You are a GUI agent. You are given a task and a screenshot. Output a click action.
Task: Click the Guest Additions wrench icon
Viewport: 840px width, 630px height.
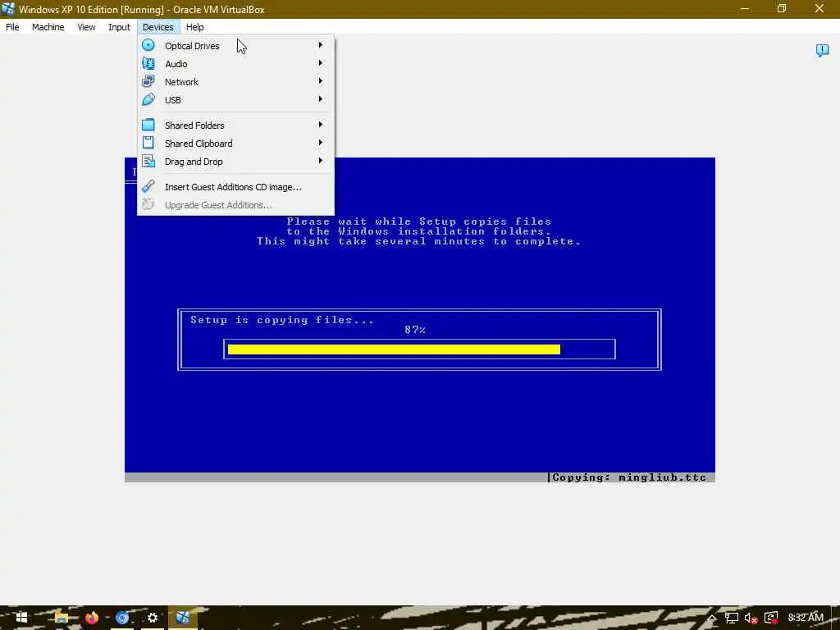tap(148, 186)
